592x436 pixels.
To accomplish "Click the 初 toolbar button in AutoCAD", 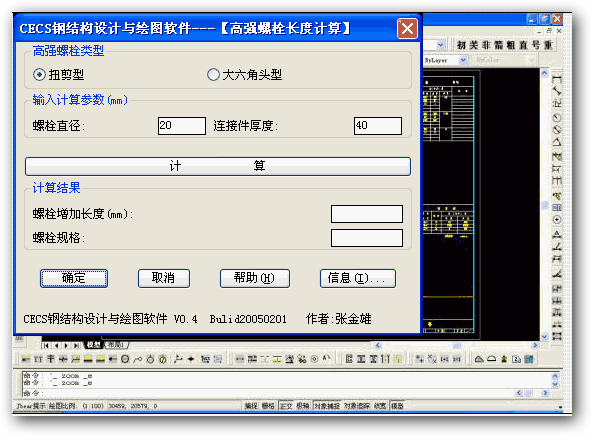I will [461, 45].
